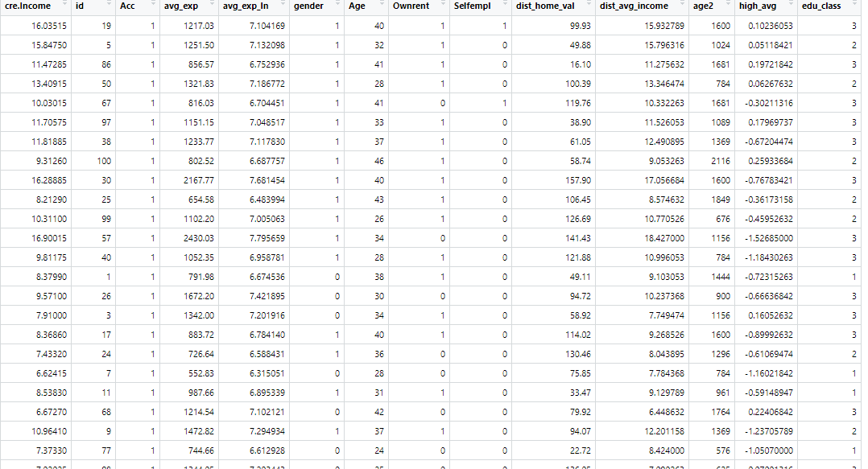Sort by the Selfempl column header
The height and width of the screenshot is (469, 868).
coord(480,6)
